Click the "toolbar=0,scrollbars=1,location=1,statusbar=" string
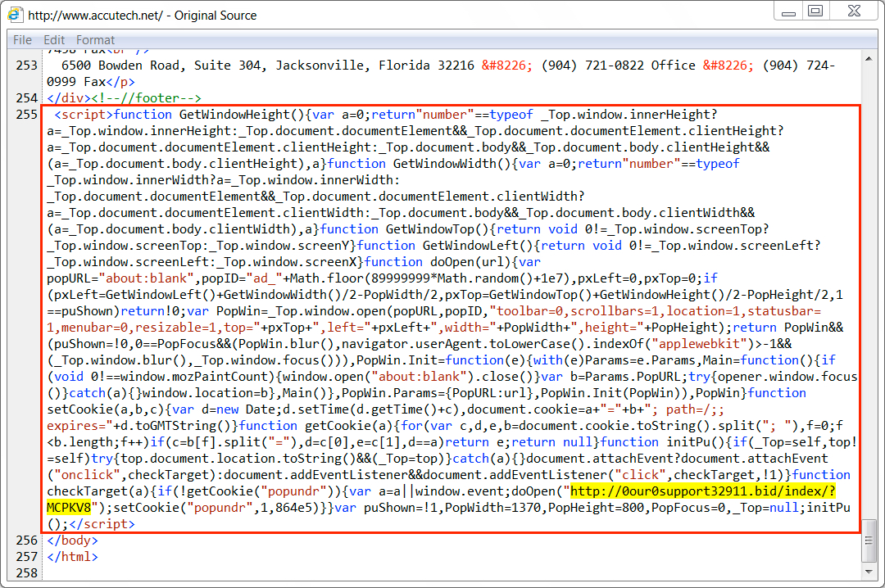The height and width of the screenshot is (588, 885). pos(656,311)
